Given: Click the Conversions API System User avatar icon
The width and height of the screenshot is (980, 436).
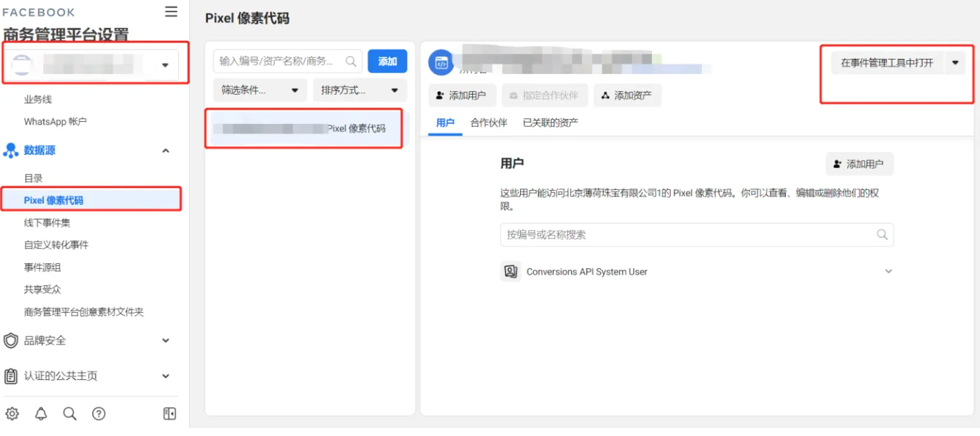Looking at the screenshot, I should point(511,272).
